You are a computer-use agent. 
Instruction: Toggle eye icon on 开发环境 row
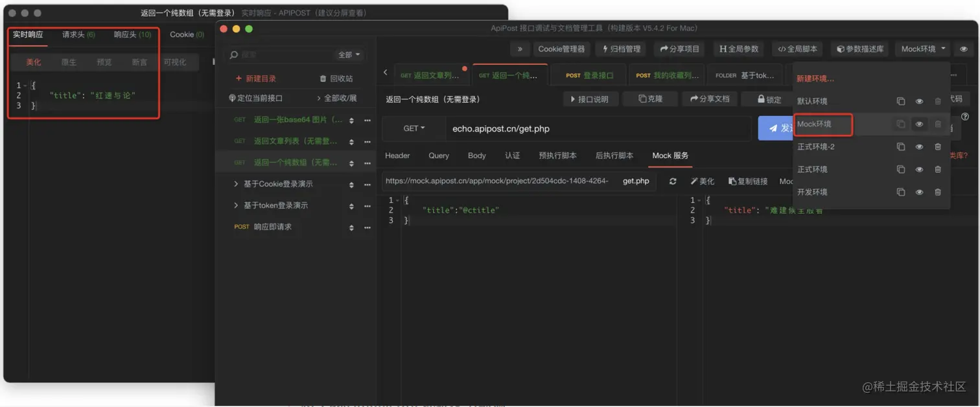pyautogui.click(x=919, y=192)
